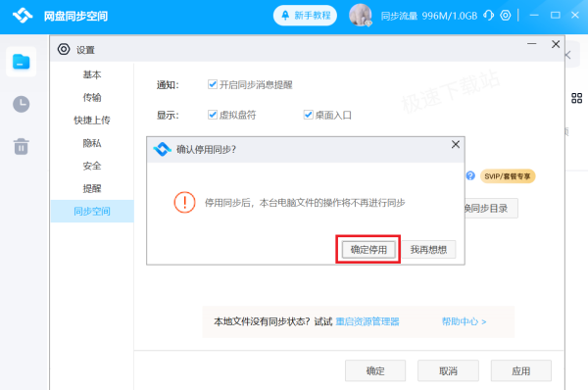Click the 网盘同步空间 app logo
Screen dimensions: 588x390
point(23,16)
